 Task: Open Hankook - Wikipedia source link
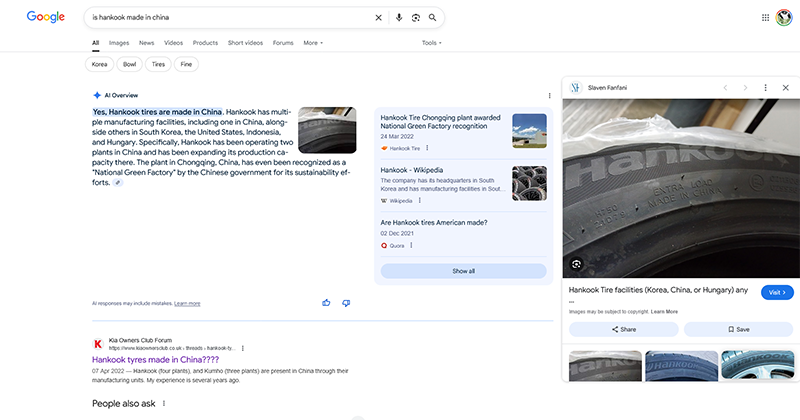click(412, 170)
